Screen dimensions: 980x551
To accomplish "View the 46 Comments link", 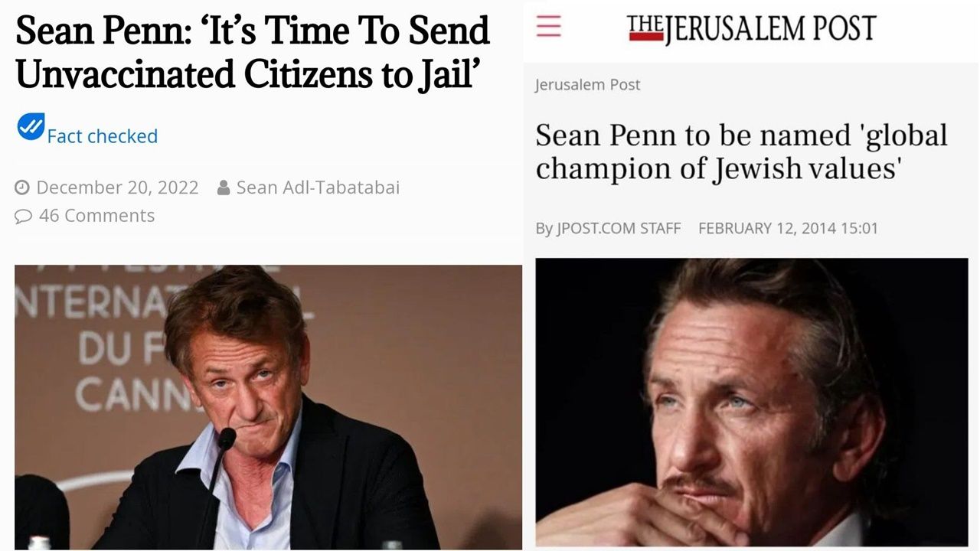I will pos(96,216).
